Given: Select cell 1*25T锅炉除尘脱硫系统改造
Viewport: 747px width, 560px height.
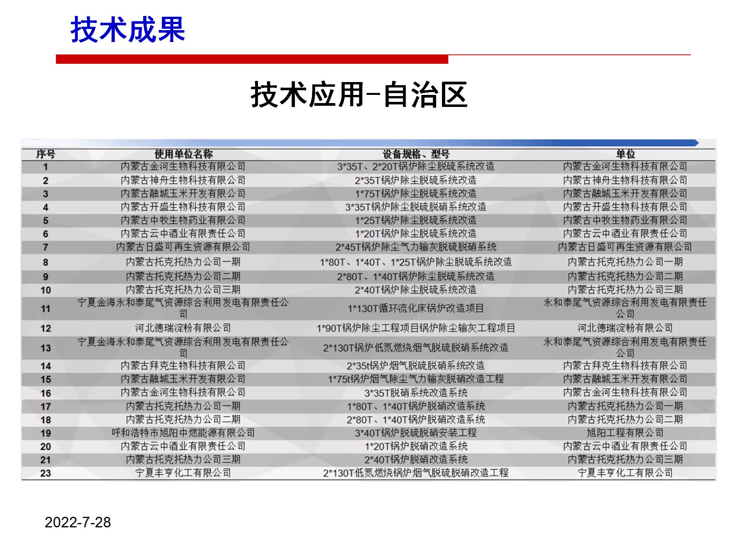Looking at the screenshot, I should [x=416, y=220].
